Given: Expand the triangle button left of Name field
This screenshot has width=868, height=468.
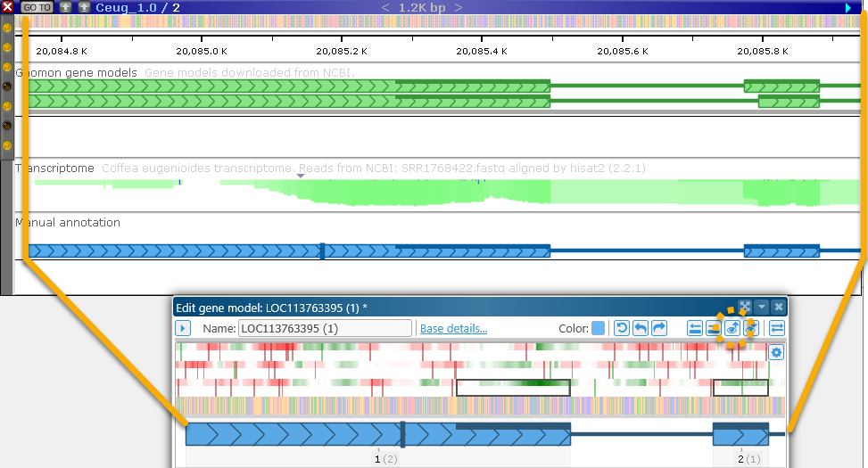Looking at the screenshot, I should coord(183,328).
